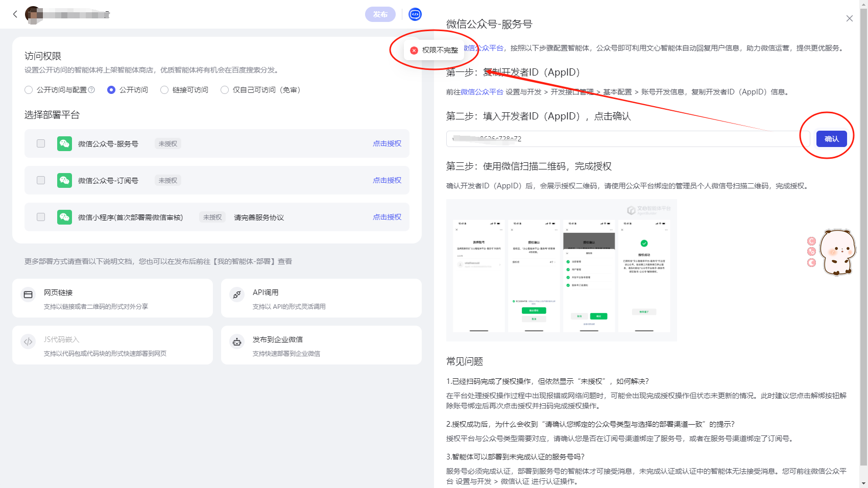The width and height of the screenshot is (868, 488).
Task: Click the 选择部署平台 heading
Action: (x=52, y=115)
